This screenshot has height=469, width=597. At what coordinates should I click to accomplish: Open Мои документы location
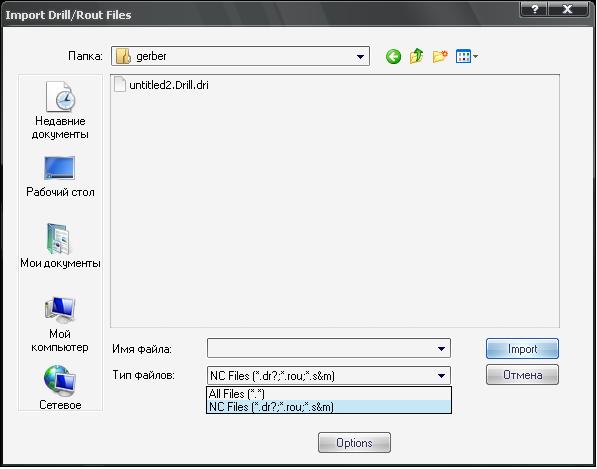pos(60,246)
